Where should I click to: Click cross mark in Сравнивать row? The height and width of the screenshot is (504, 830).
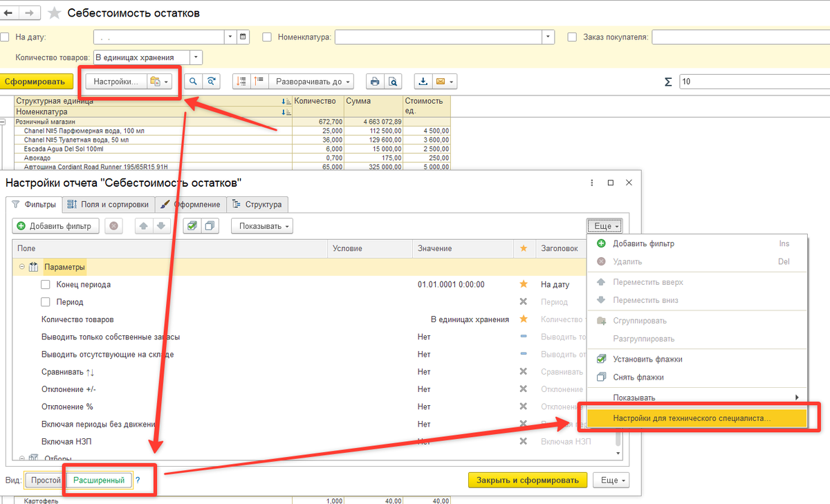tap(524, 371)
